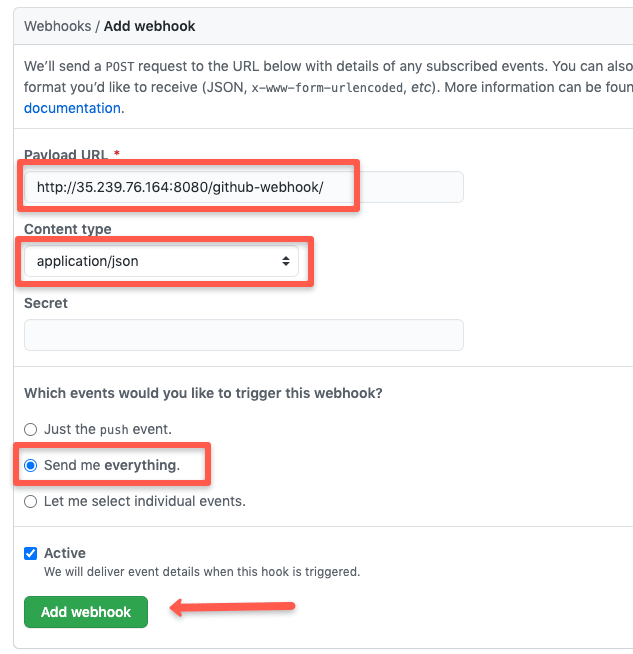Click the Webhooks breadcrumb link
The height and width of the screenshot is (654, 633).
(x=58, y=27)
